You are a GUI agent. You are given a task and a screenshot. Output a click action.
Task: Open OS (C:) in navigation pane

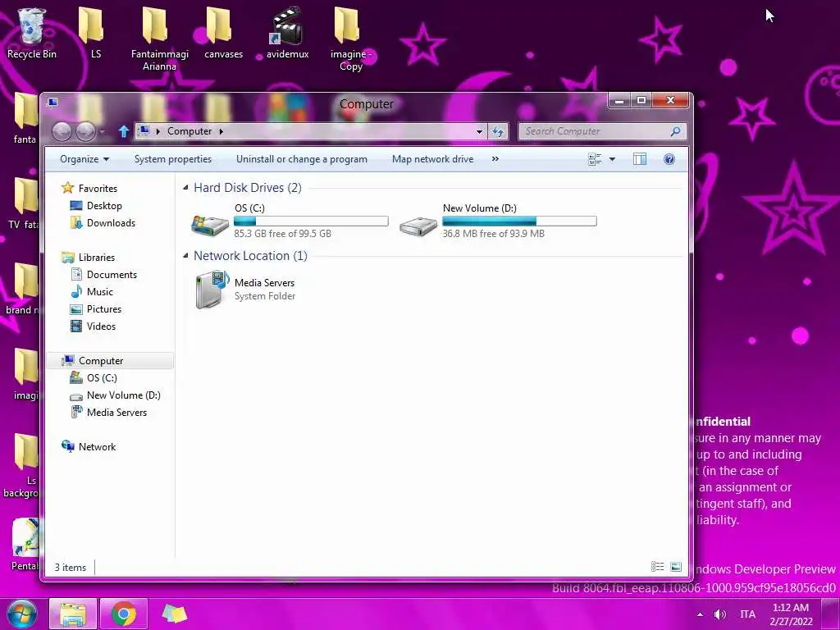pos(102,378)
